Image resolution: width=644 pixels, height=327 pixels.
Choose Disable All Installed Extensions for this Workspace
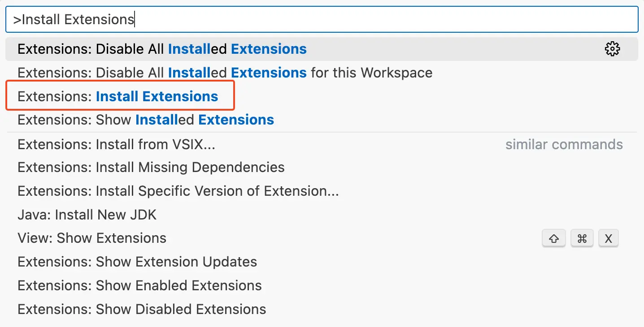[225, 73]
